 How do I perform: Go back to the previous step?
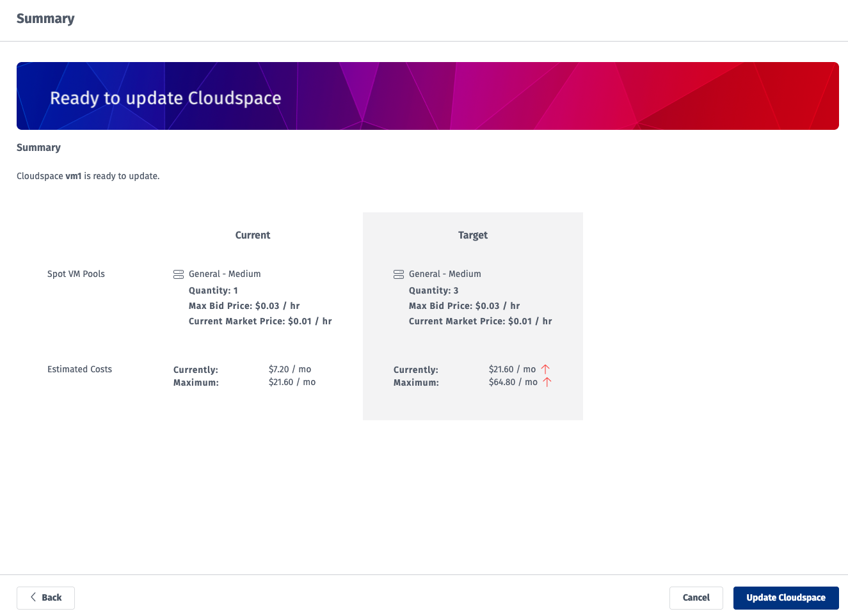point(45,597)
